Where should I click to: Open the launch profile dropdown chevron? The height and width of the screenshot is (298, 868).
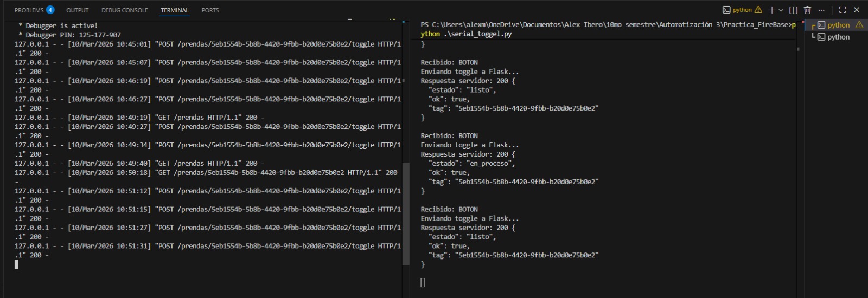click(x=781, y=10)
